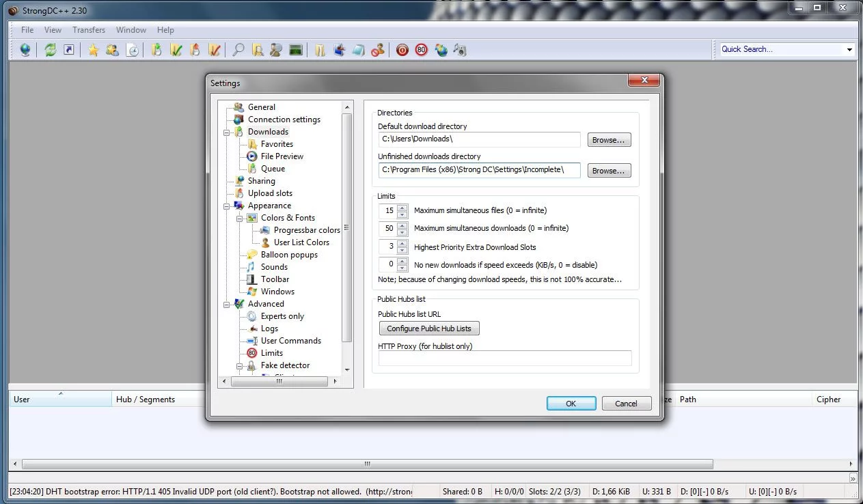Collapse the Fake detector tree node
Image resolution: width=863 pixels, height=504 pixels.
click(x=240, y=365)
